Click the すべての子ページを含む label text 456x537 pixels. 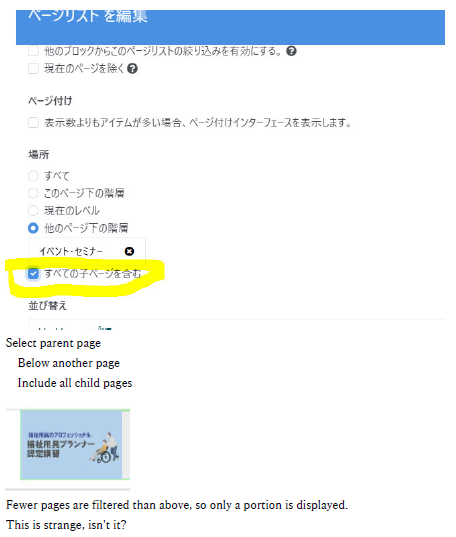pos(93,273)
